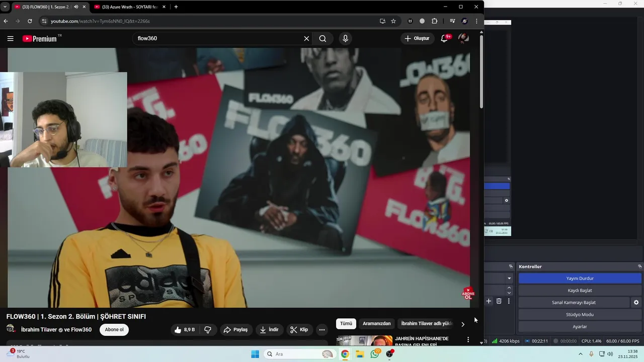
Task: Add item with OBS plus icon
Action: pyautogui.click(x=489, y=301)
